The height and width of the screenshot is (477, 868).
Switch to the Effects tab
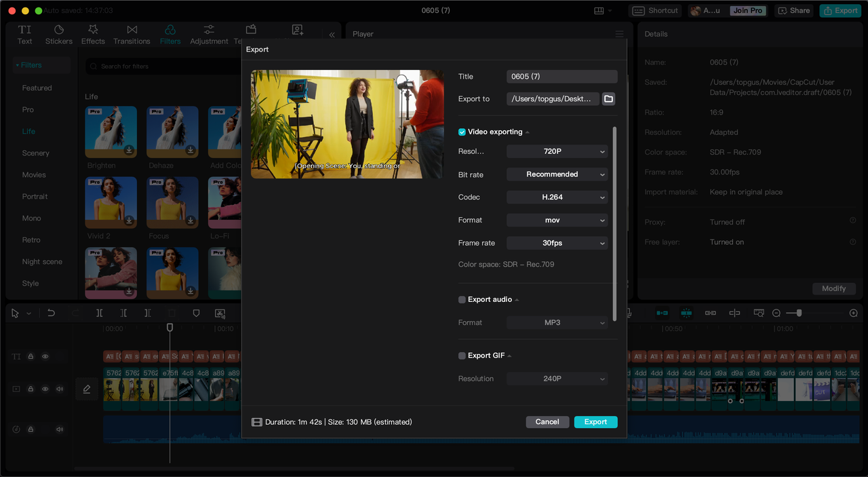point(93,35)
